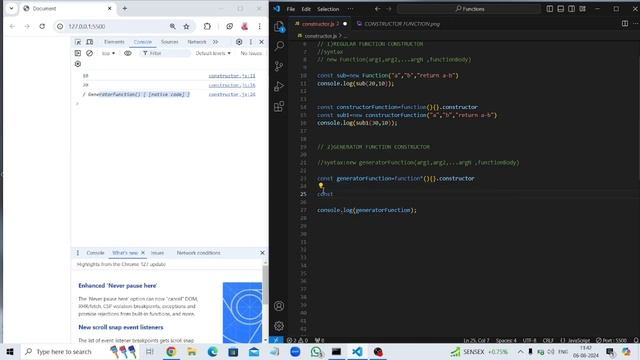Expand the hidden menu bar items ellipsis
Image resolution: width=640 pixels, height=360 pixels.
point(351,9)
